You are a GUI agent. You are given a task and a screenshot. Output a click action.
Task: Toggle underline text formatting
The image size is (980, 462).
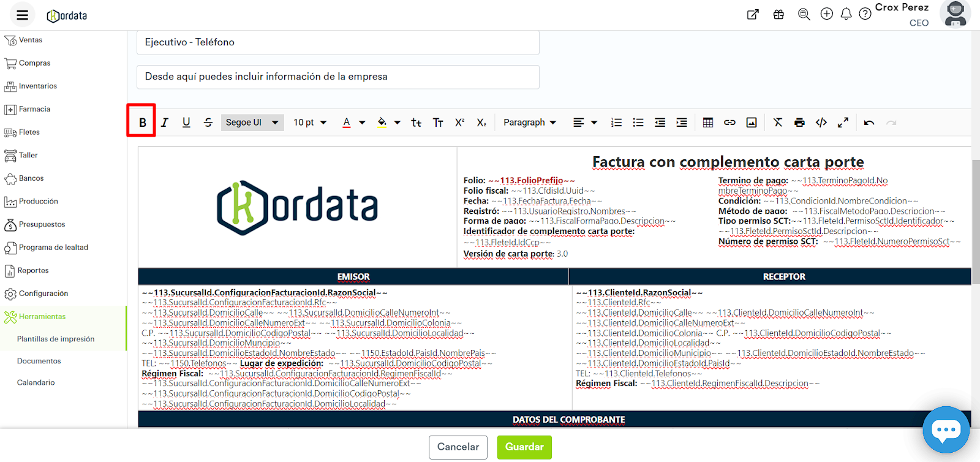pyautogui.click(x=186, y=123)
